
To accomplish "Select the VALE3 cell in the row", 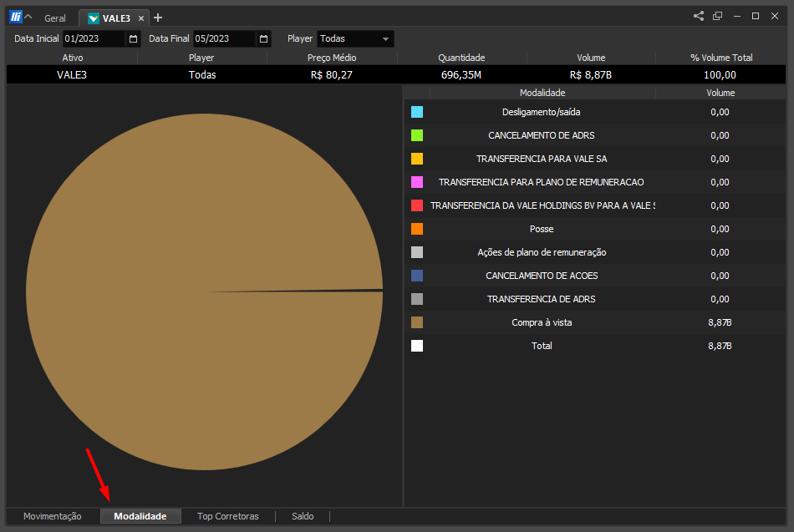I will point(72,75).
